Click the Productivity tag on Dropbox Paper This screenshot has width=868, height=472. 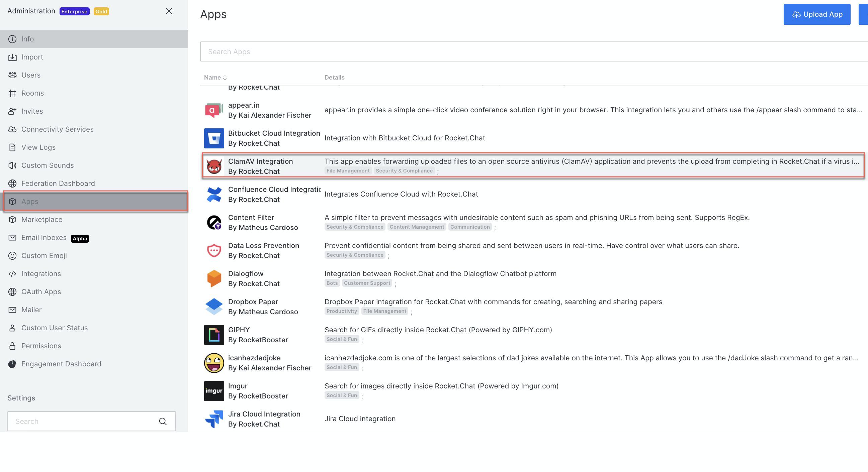point(342,312)
